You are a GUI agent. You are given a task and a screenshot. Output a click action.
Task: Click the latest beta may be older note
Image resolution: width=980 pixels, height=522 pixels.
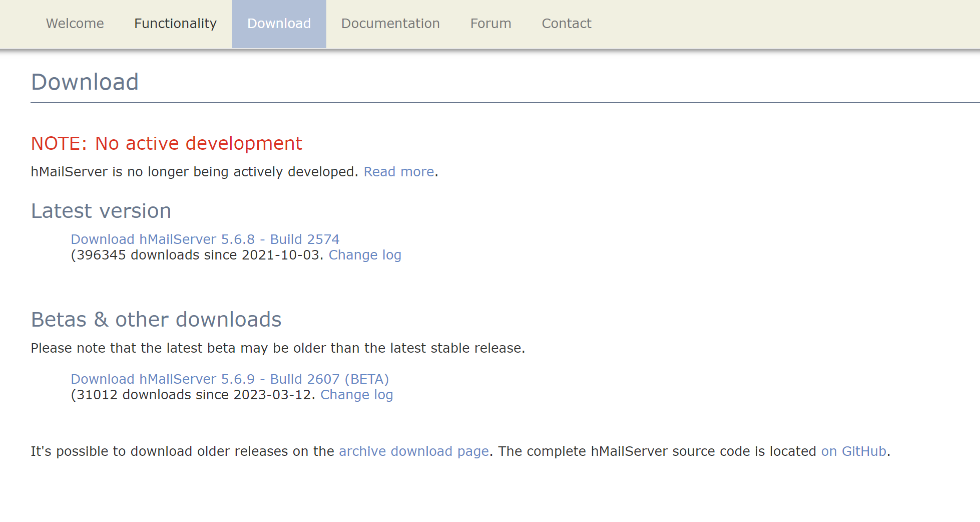[x=278, y=348]
